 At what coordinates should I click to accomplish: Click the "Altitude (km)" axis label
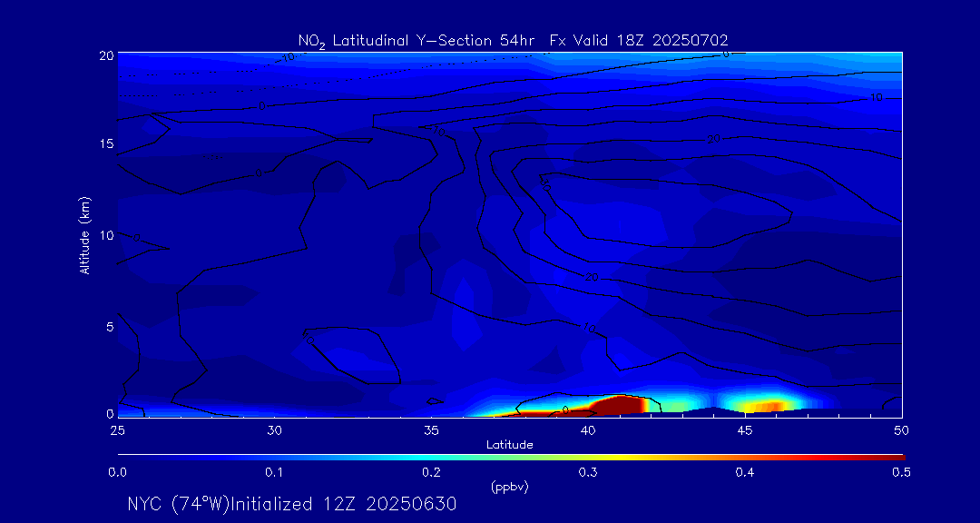[x=85, y=236]
